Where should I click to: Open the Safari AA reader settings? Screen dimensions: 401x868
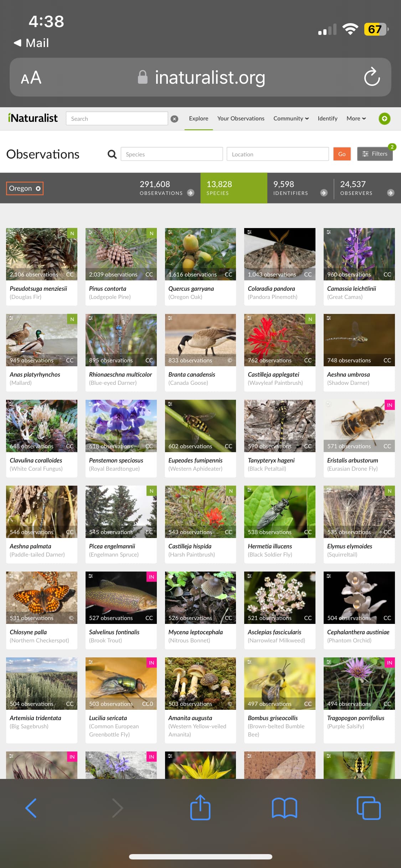pos(31,77)
